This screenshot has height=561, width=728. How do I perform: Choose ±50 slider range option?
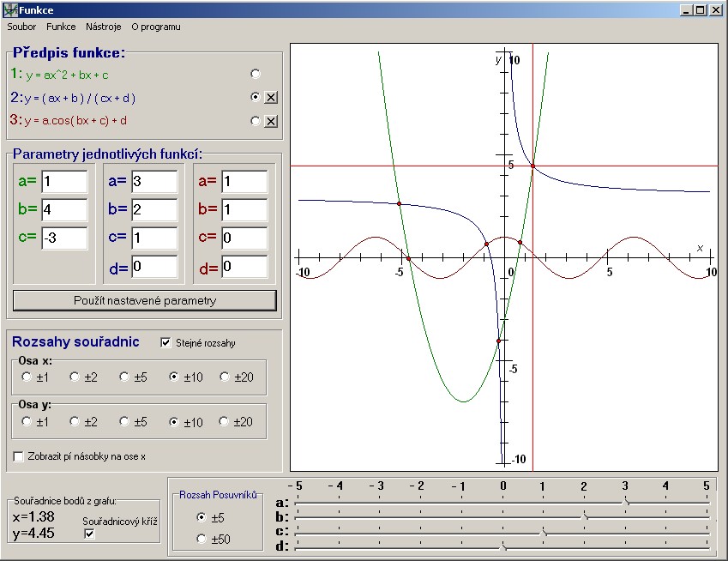201,539
